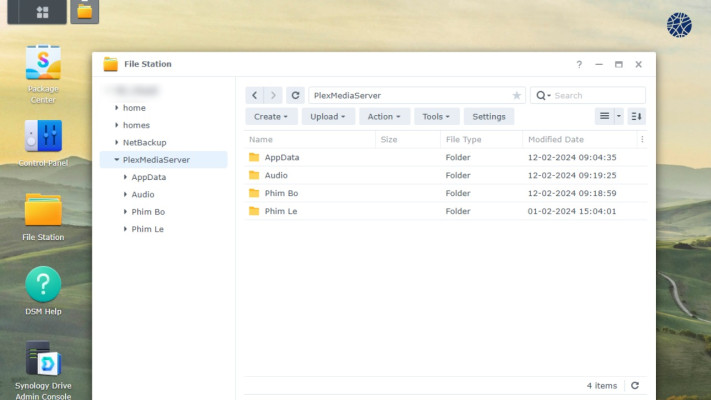Select home in the folder tree

click(x=134, y=108)
